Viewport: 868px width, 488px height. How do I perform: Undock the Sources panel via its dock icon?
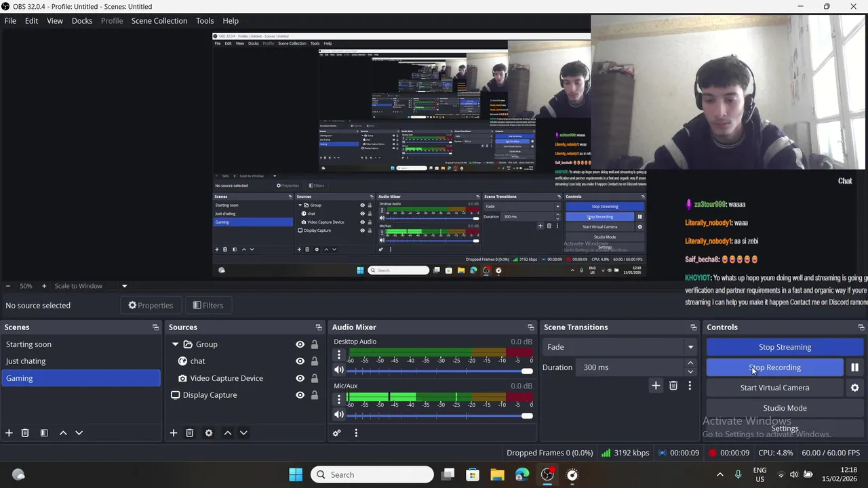pos(319,327)
